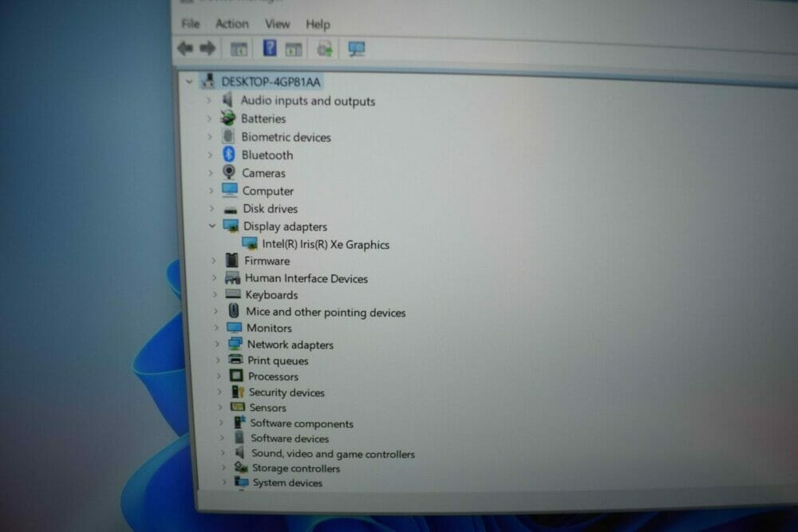Open the View menu
The height and width of the screenshot is (532, 798).
pos(277,24)
